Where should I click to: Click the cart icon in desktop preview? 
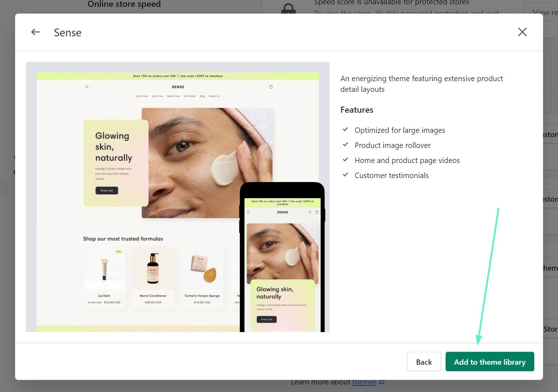pos(271,87)
